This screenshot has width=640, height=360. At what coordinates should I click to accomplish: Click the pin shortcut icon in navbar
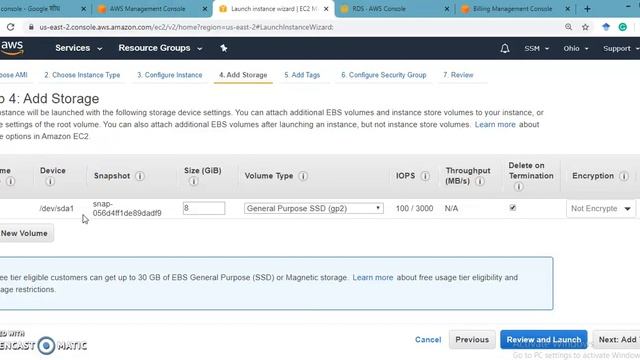pos(224,48)
